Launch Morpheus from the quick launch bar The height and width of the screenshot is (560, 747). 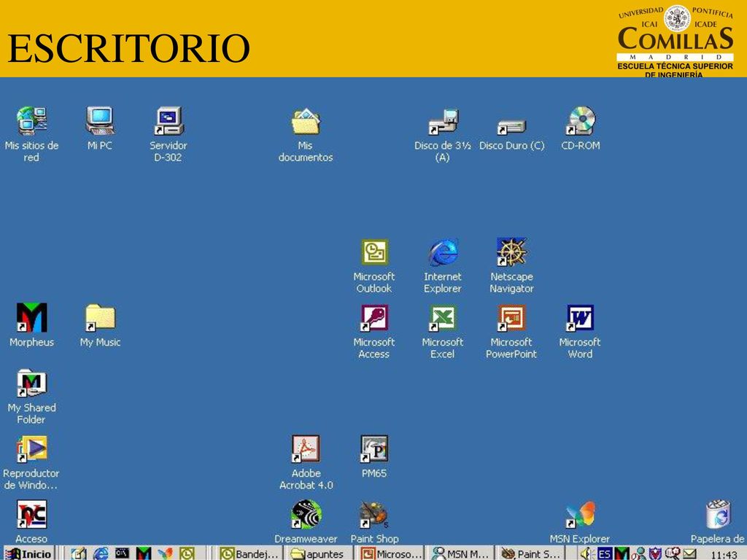[x=144, y=554]
